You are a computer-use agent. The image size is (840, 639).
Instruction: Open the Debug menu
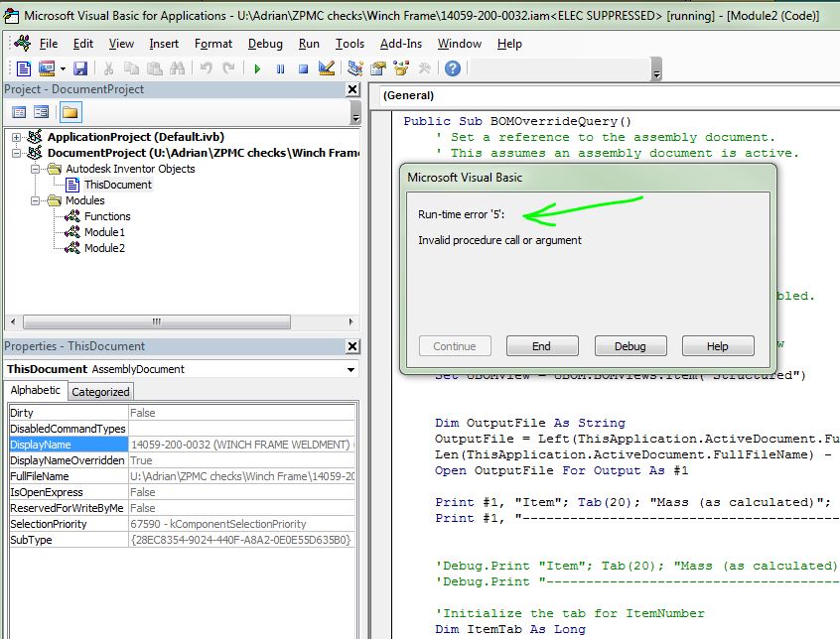click(x=265, y=44)
